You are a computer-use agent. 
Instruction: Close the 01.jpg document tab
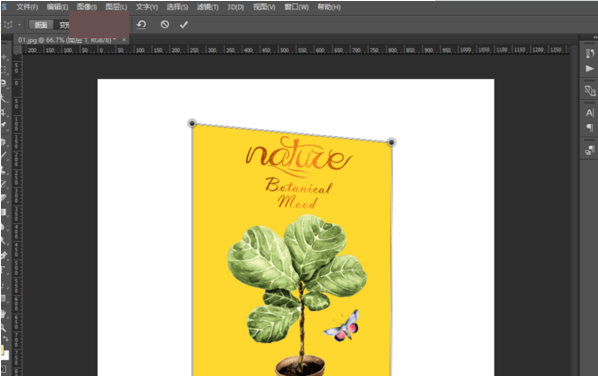(124, 40)
